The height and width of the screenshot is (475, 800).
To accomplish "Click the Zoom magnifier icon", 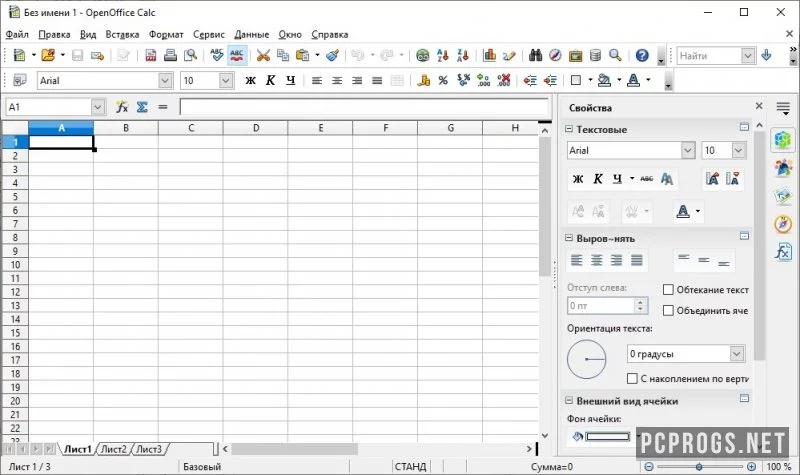I will pos(615,55).
